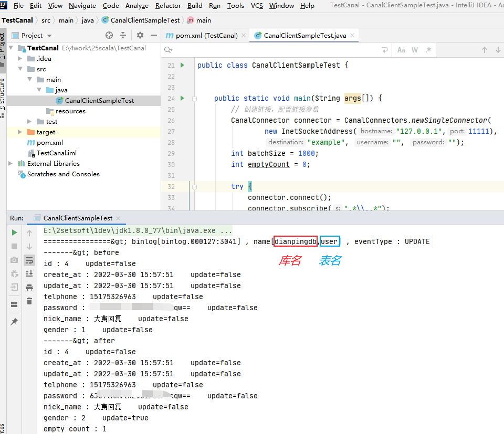This screenshot has width=504, height=434.
Task: Expand the test folder
Action: tap(29, 121)
